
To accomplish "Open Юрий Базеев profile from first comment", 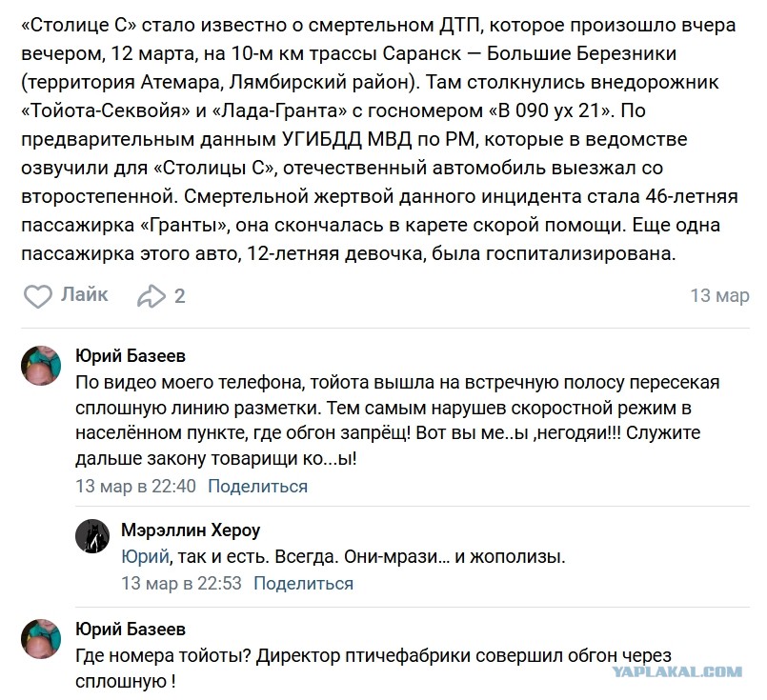I will tap(131, 356).
